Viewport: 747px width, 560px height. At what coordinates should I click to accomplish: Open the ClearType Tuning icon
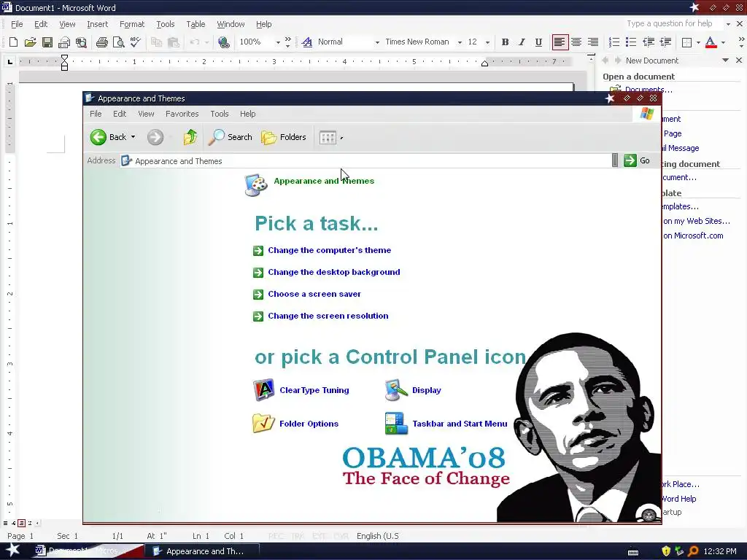(x=263, y=390)
